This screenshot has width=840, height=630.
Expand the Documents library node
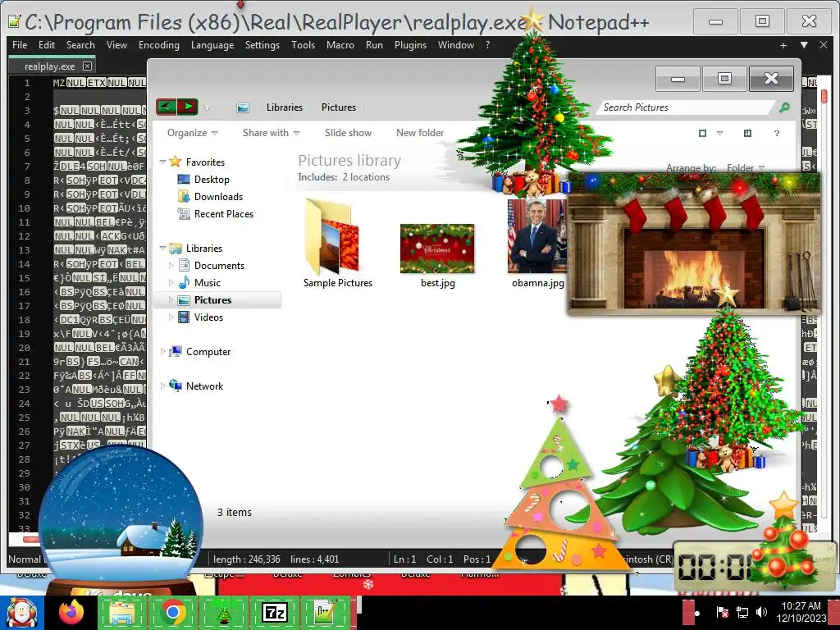(171, 265)
